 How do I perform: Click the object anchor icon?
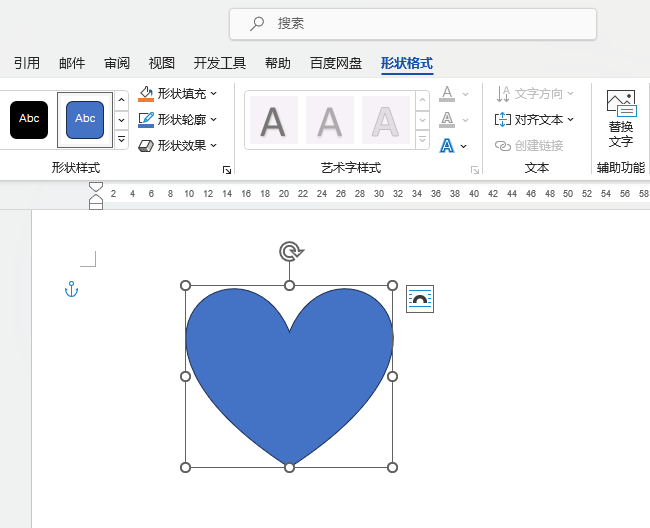(x=71, y=289)
